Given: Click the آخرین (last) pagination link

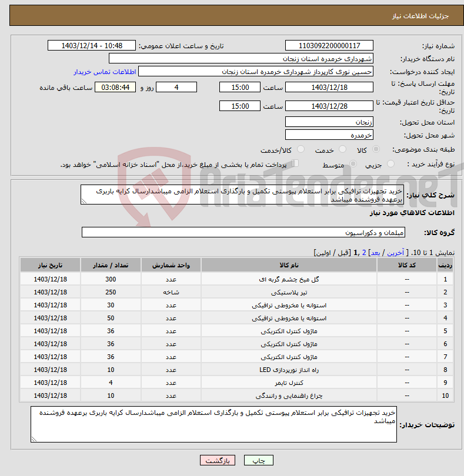Looking at the screenshot, I should 395,253.
